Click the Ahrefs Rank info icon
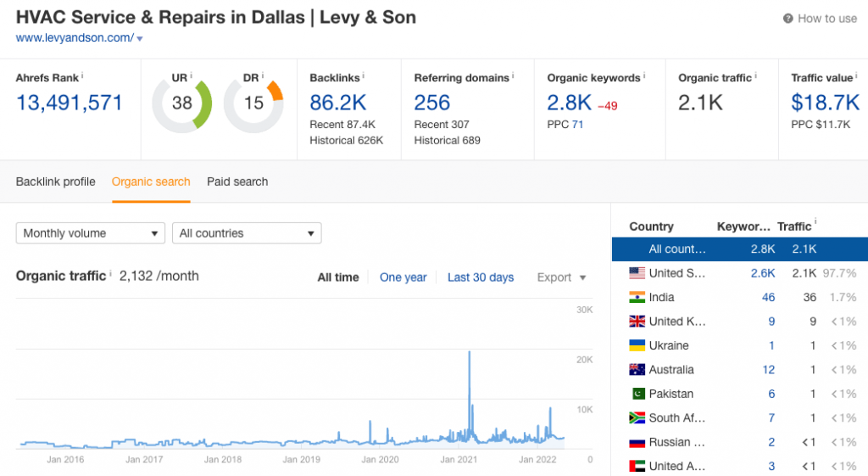 tap(82, 75)
